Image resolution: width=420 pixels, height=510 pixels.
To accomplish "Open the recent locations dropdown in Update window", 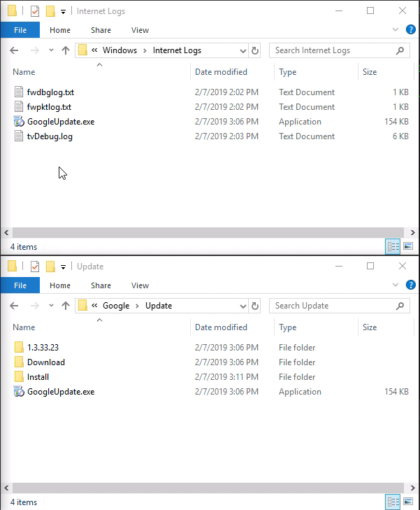I will pos(52,306).
